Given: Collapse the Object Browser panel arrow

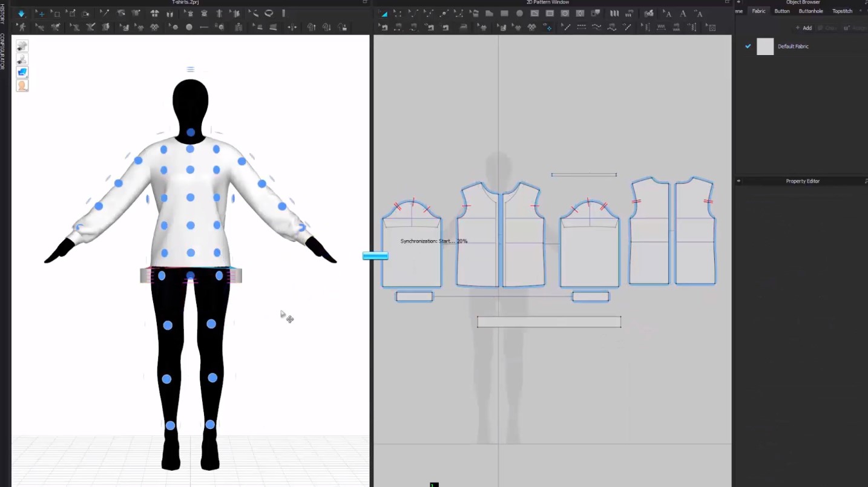Looking at the screenshot, I should pyautogui.click(x=738, y=2).
